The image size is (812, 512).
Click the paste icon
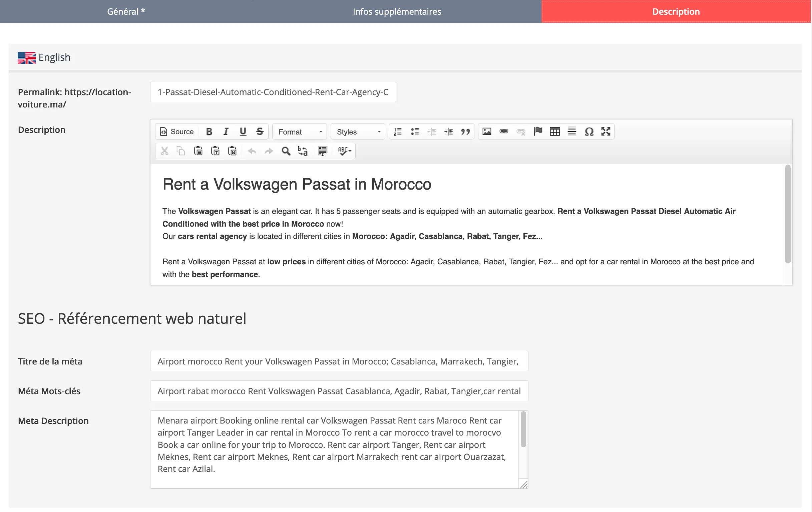point(198,151)
